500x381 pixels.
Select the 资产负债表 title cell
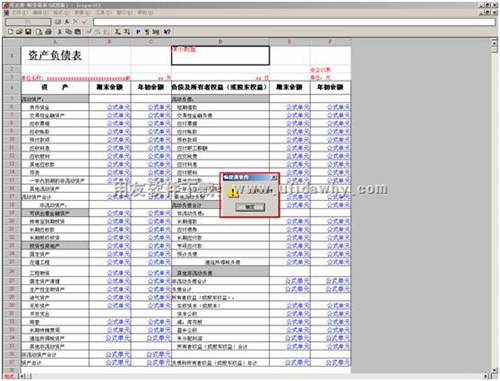pos(55,56)
